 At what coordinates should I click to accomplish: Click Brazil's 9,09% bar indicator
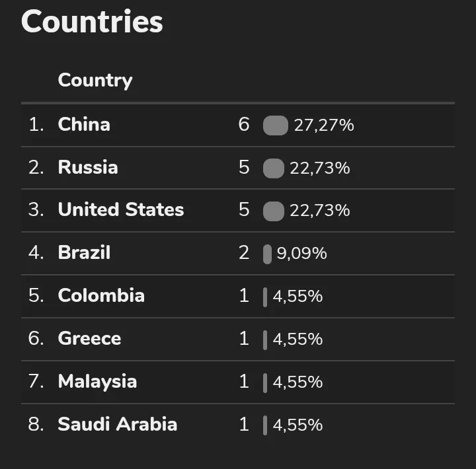267,254
